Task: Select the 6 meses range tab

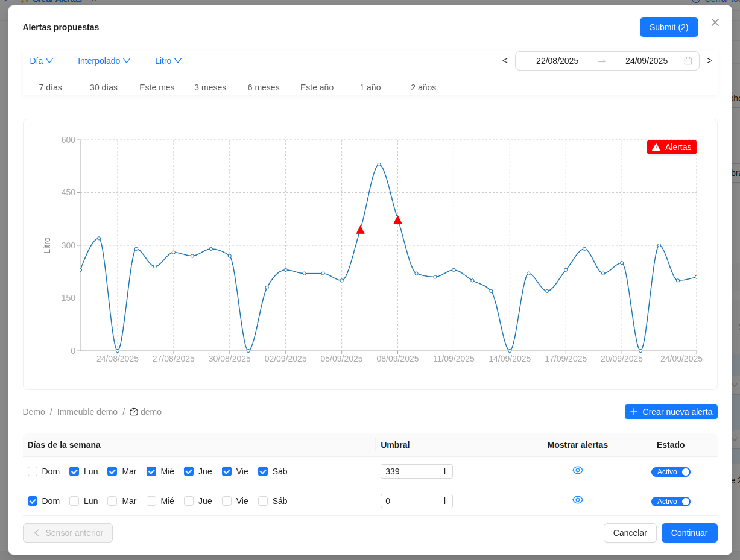Action: (264, 87)
